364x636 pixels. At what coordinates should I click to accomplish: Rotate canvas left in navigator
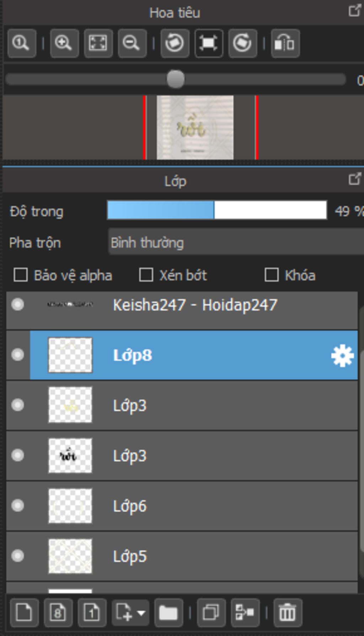pos(175,43)
